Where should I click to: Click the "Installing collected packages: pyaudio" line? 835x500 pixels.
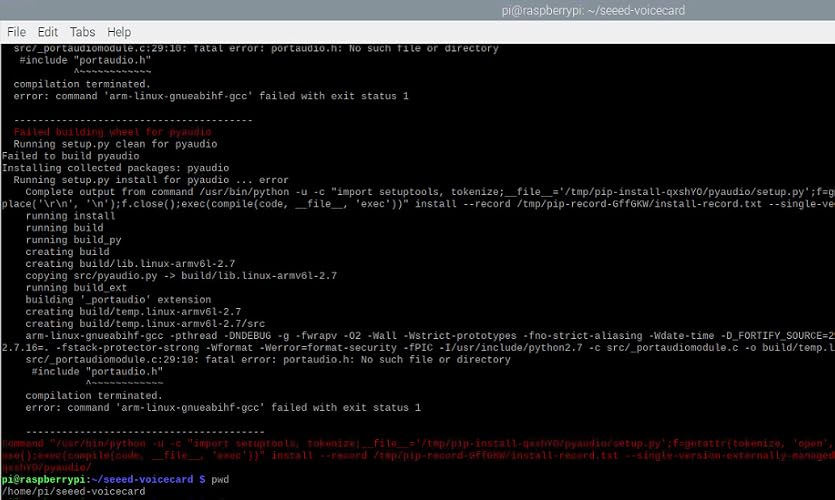[x=116, y=168]
